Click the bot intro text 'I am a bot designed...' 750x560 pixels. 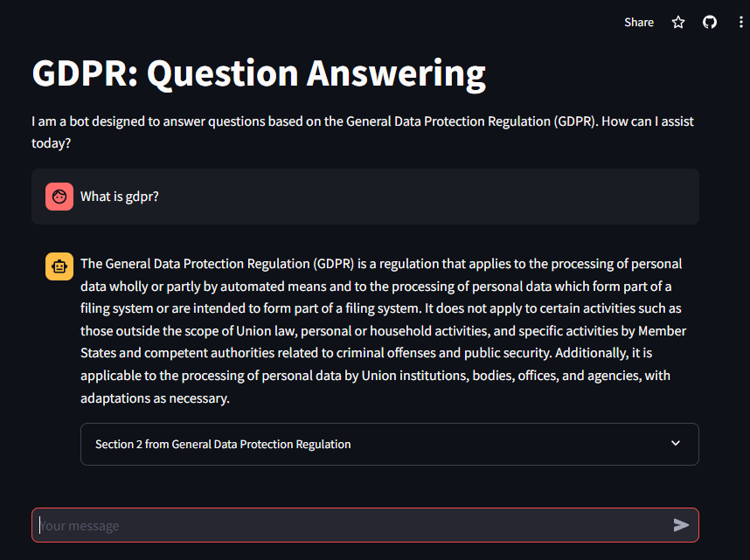click(363, 132)
